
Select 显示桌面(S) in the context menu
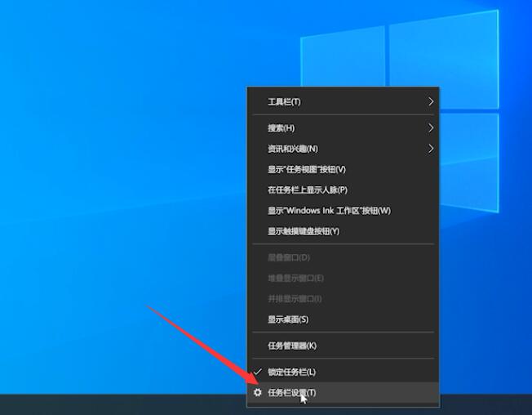click(343, 319)
